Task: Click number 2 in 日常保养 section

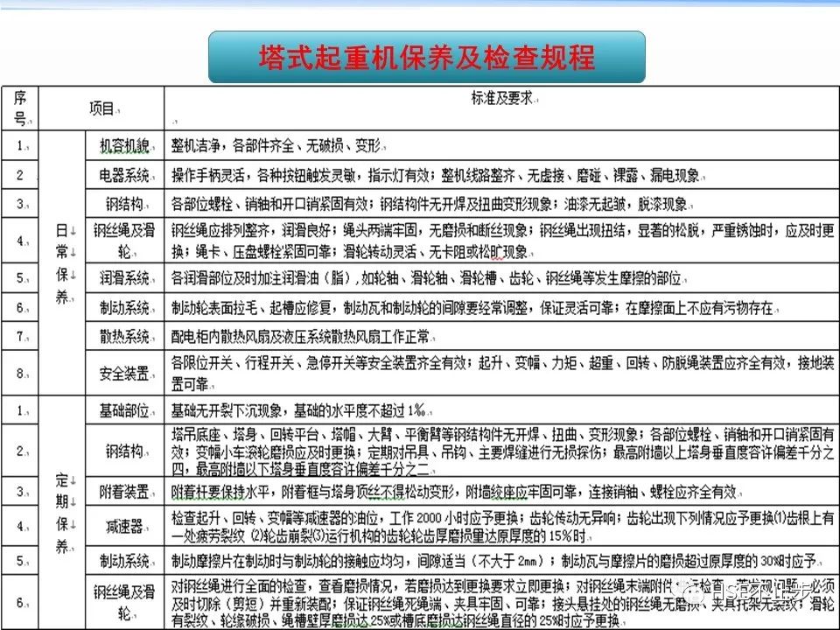Action: pos(20,175)
